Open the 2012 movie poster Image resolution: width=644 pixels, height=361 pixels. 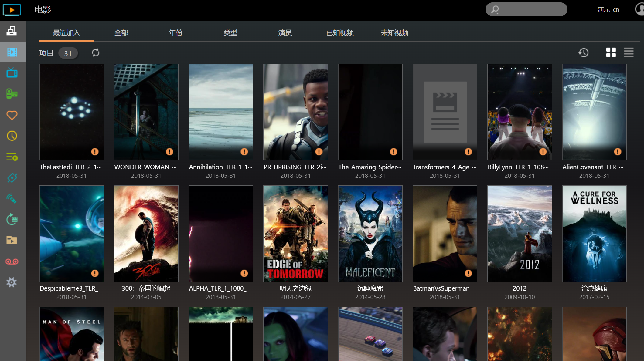point(520,234)
